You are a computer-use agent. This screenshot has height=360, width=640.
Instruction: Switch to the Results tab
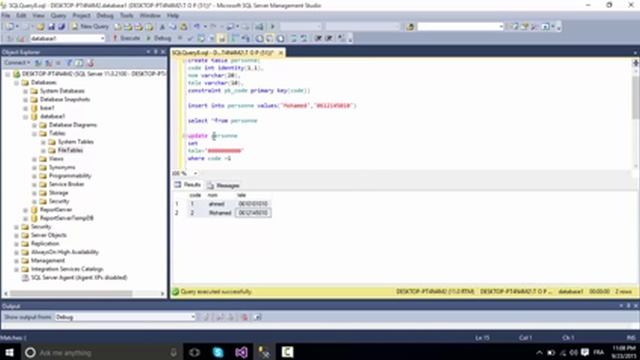[188, 185]
